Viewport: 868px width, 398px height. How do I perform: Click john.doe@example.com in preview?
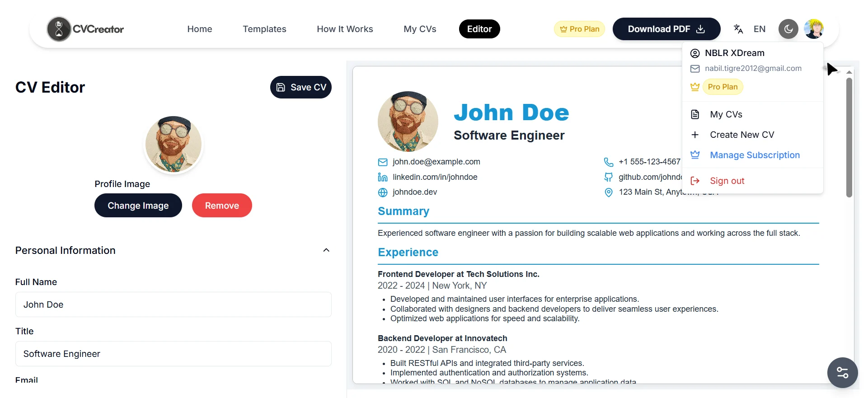coord(436,162)
